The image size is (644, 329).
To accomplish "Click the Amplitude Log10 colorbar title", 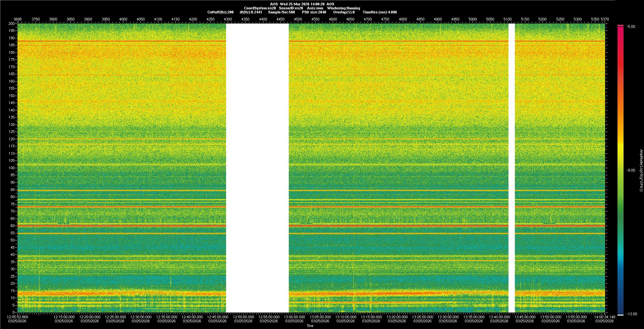I will [x=641, y=170].
